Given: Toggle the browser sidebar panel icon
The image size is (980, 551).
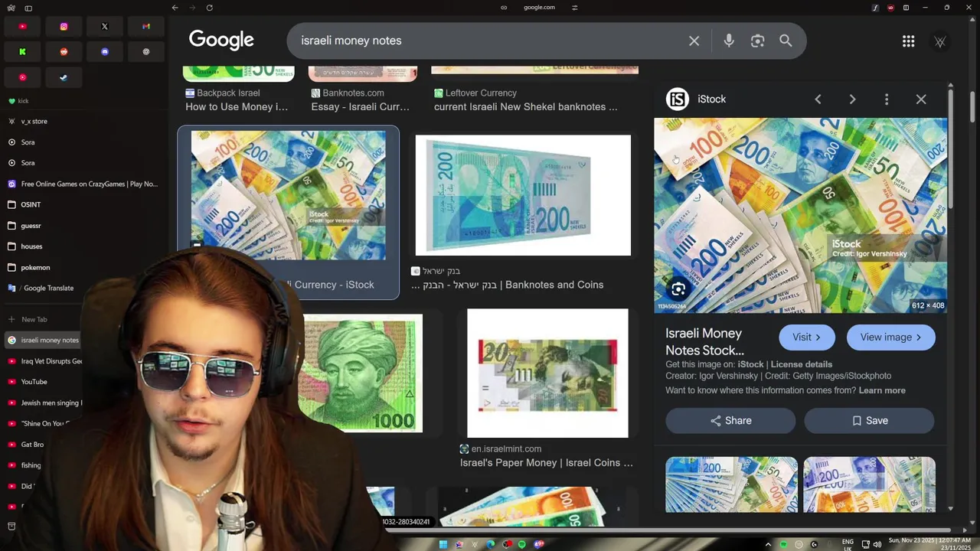Looking at the screenshot, I should coord(28,8).
